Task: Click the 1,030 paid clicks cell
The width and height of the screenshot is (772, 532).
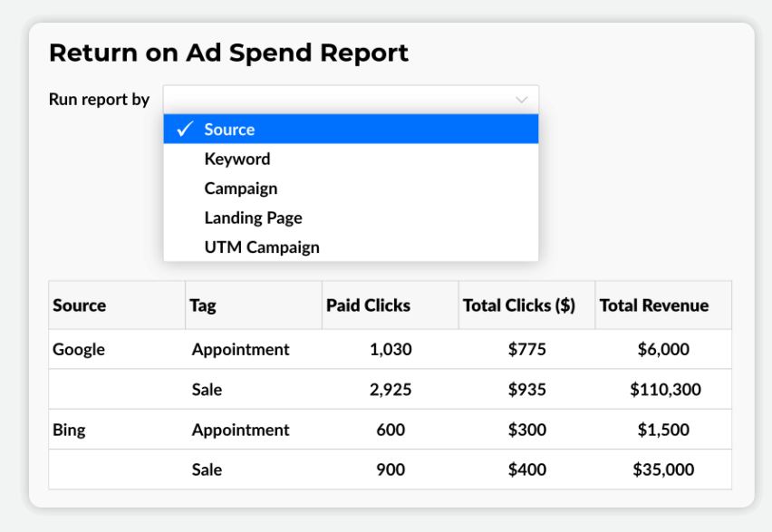Action: click(x=391, y=349)
